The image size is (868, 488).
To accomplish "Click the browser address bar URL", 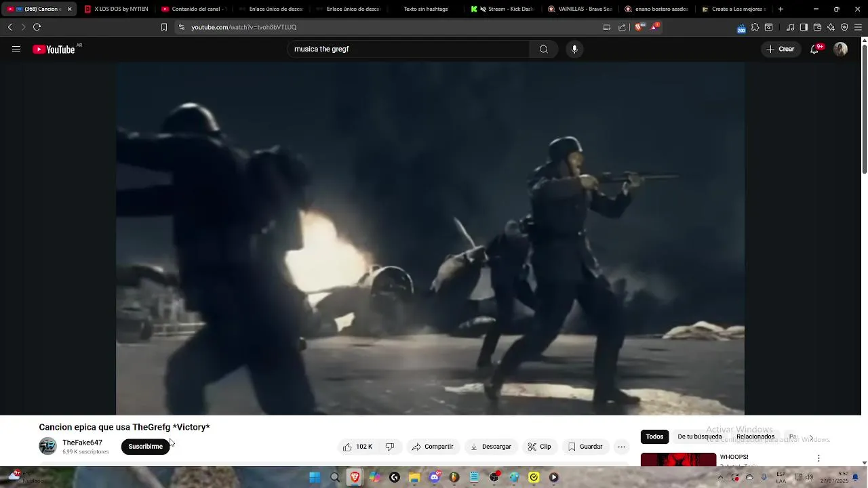I will click(243, 27).
